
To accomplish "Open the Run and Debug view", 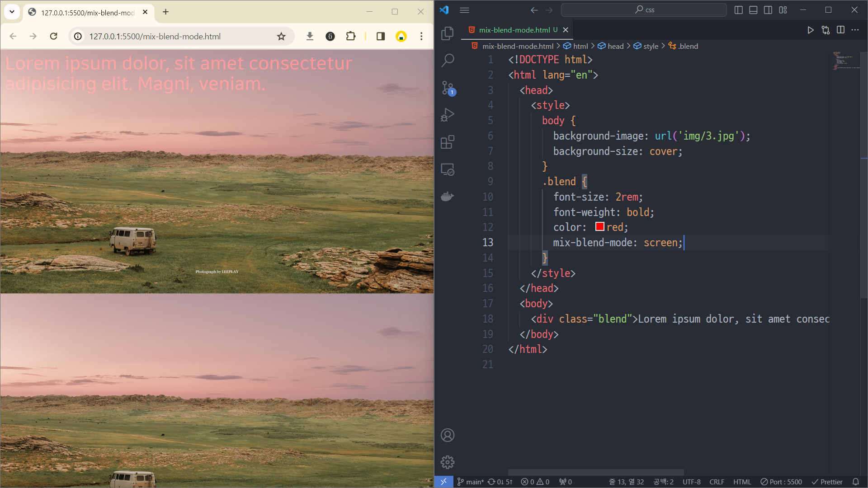I will pyautogui.click(x=447, y=115).
